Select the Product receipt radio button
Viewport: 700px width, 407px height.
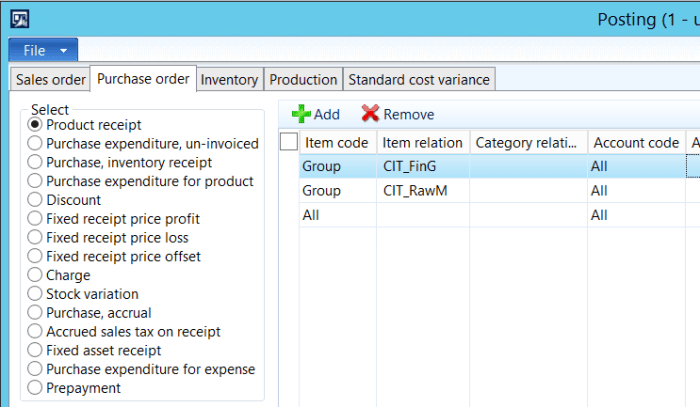tap(35, 125)
